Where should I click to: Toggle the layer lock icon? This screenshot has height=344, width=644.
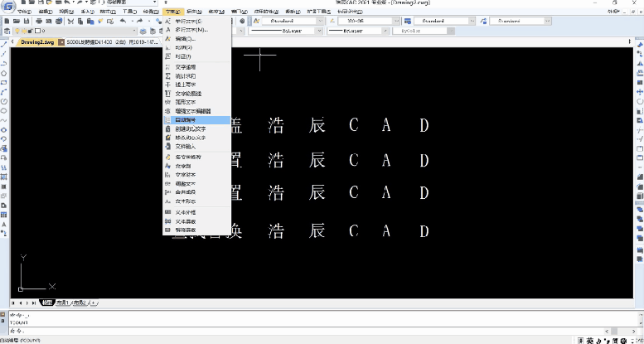pyautogui.click(x=30, y=31)
